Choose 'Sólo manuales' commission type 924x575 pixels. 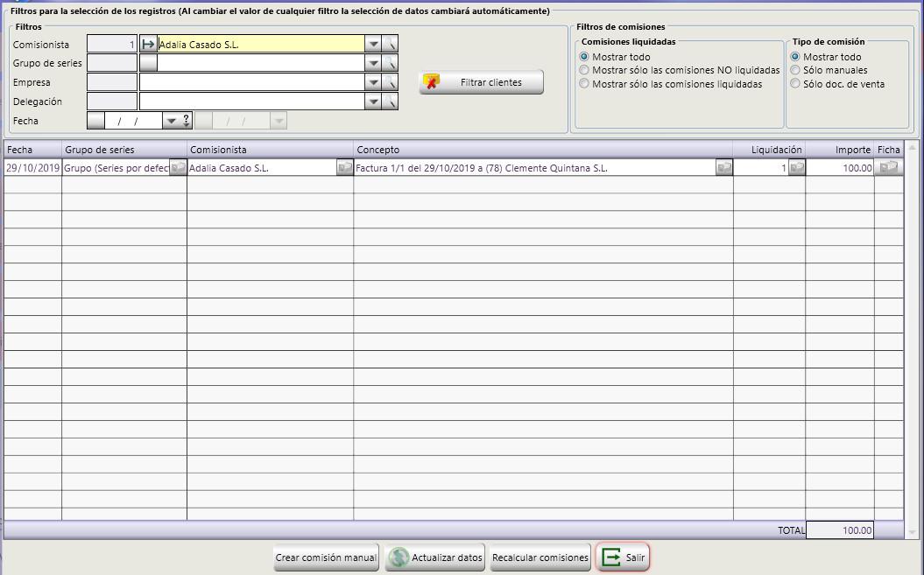tap(795, 71)
